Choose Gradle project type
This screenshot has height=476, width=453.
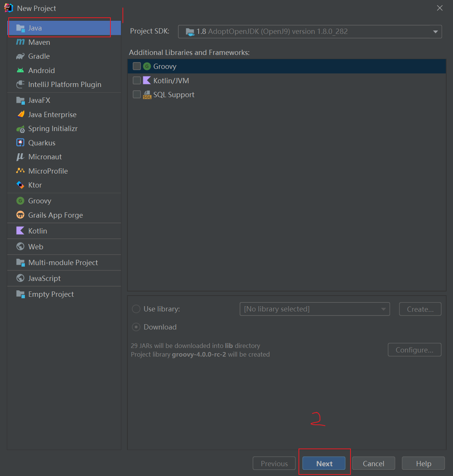[64, 56]
